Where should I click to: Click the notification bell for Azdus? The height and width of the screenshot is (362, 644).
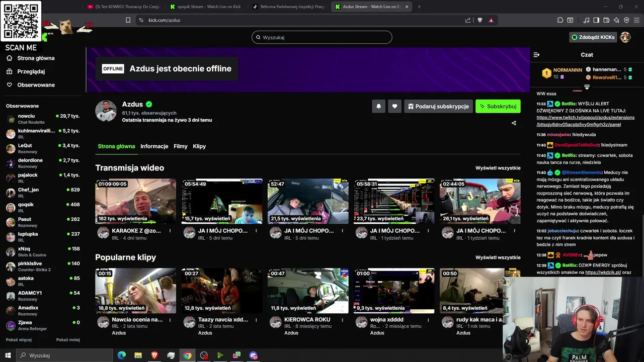click(x=379, y=106)
